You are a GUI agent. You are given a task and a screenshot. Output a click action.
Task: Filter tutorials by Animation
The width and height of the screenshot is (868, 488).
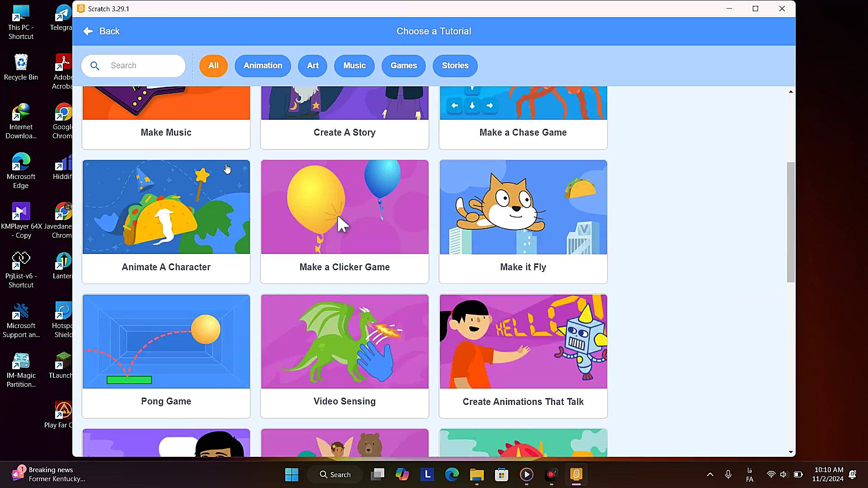[x=263, y=66]
